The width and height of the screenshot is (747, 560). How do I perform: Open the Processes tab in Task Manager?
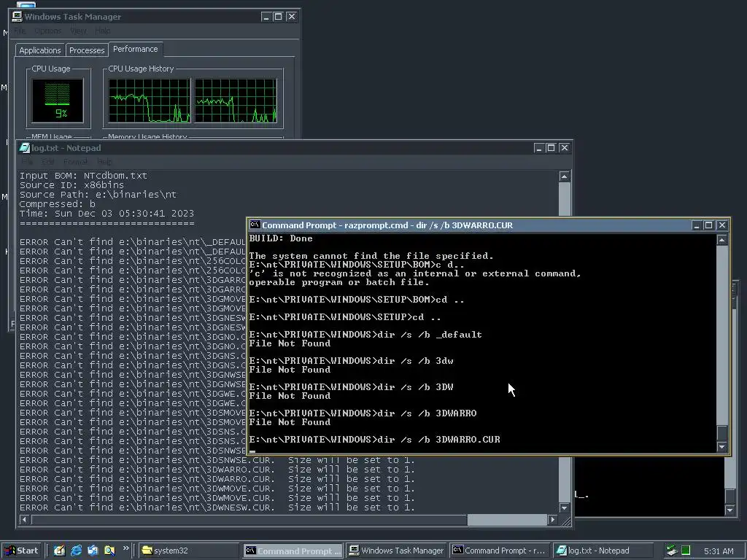pos(87,50)
